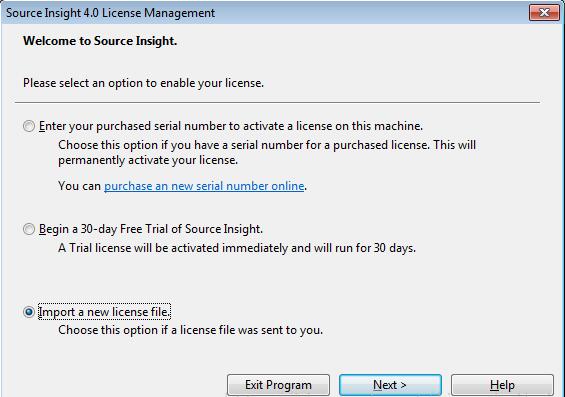Click the 'Import a new license file.' label text
This screenshot has width=565, height=397.
(x=104, y=312)
